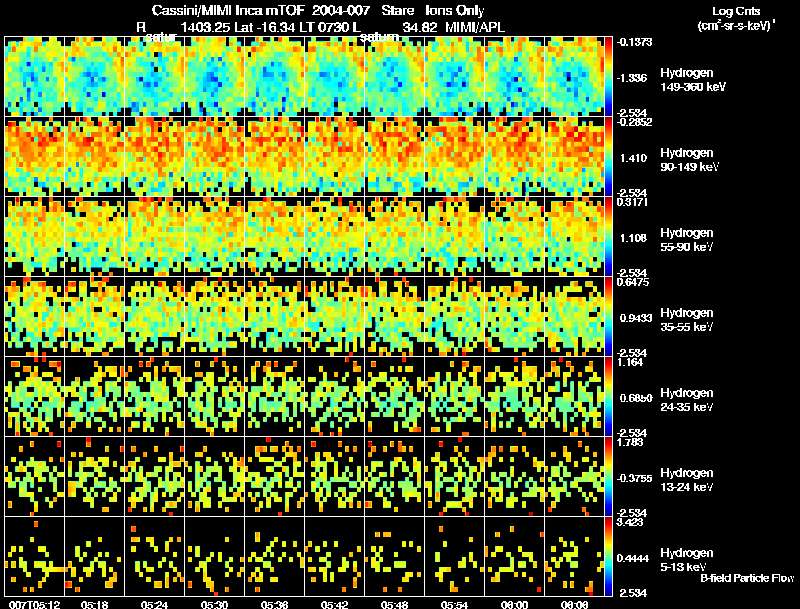The width and height of the screenshot is (800, 609).
Task: Click the 34.82 header value
Action: (x=419, y=28)
